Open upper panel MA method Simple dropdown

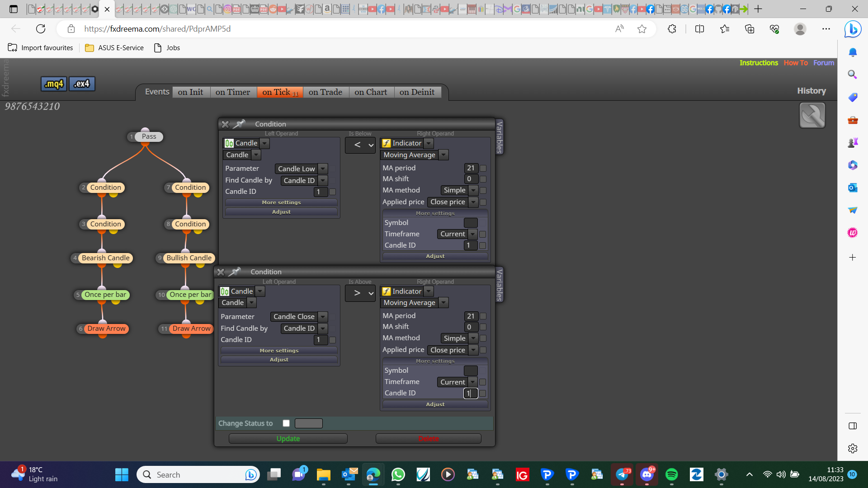459,190
